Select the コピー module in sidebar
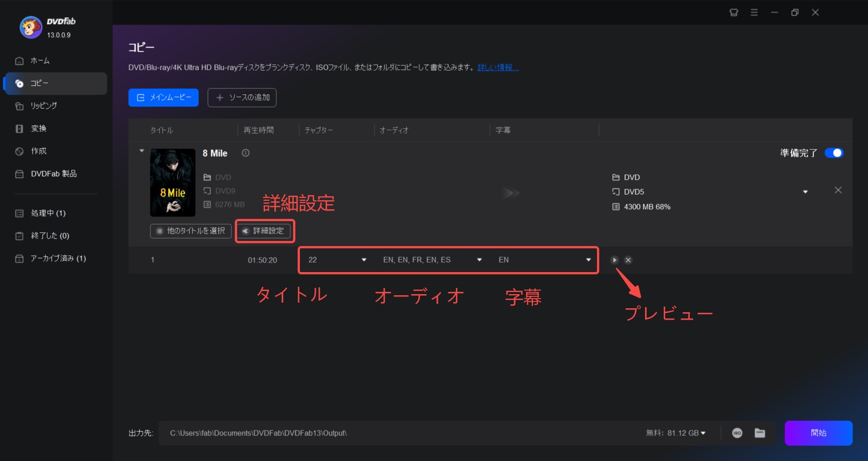This screenshot has height=461, width=868. [54, 83]
